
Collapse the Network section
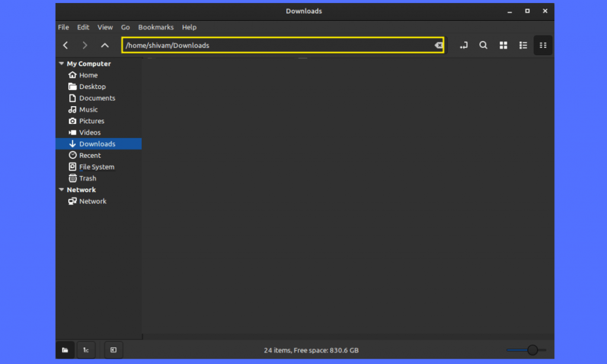pyautogui.click(x=61, y=190)
